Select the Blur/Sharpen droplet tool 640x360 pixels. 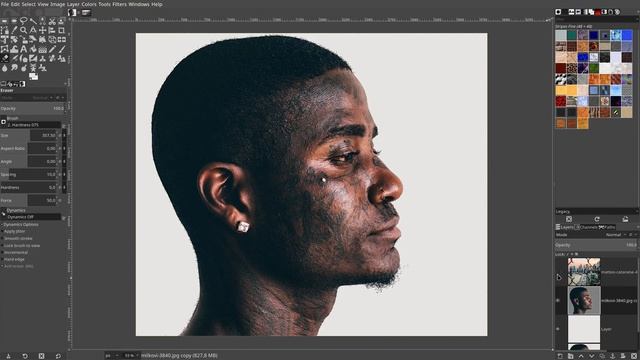click(x=4, y=68)
